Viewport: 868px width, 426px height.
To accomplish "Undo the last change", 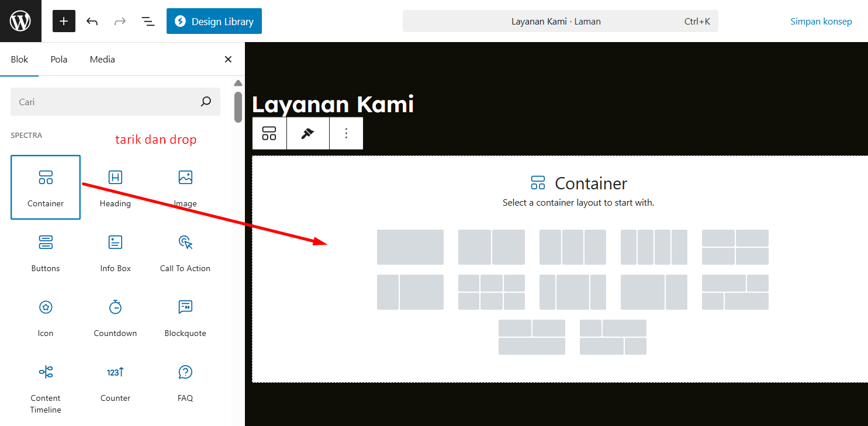I will point(92,22).
